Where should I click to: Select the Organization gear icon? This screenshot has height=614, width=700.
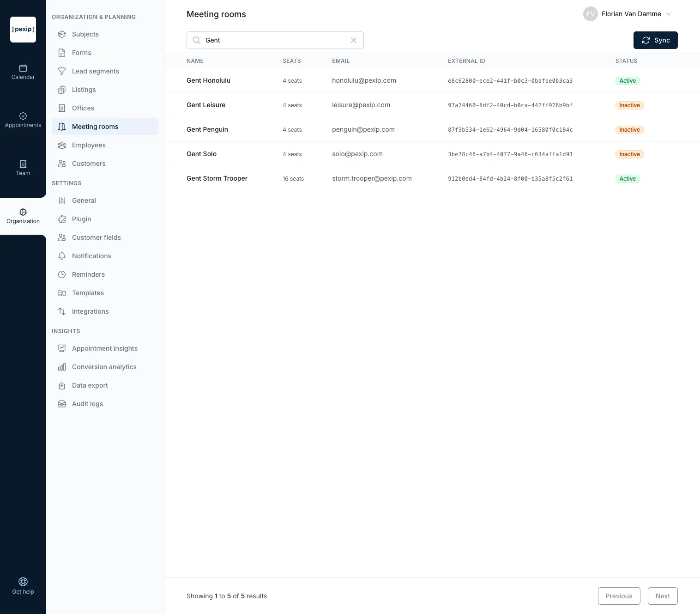point(23,212)
